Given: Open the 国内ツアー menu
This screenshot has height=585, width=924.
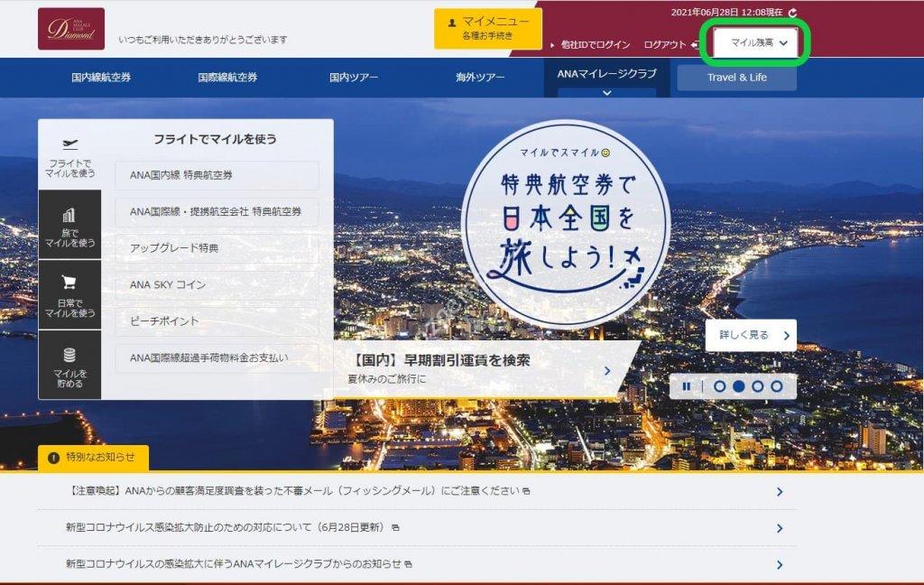Looking at the screenshot, I should (x=354, y=78).
